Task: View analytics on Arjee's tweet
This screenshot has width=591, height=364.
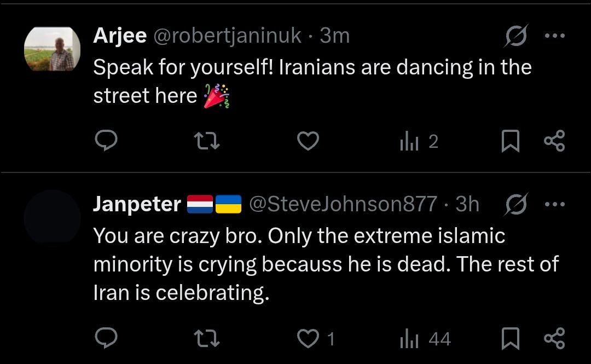Action: point(419,142)
